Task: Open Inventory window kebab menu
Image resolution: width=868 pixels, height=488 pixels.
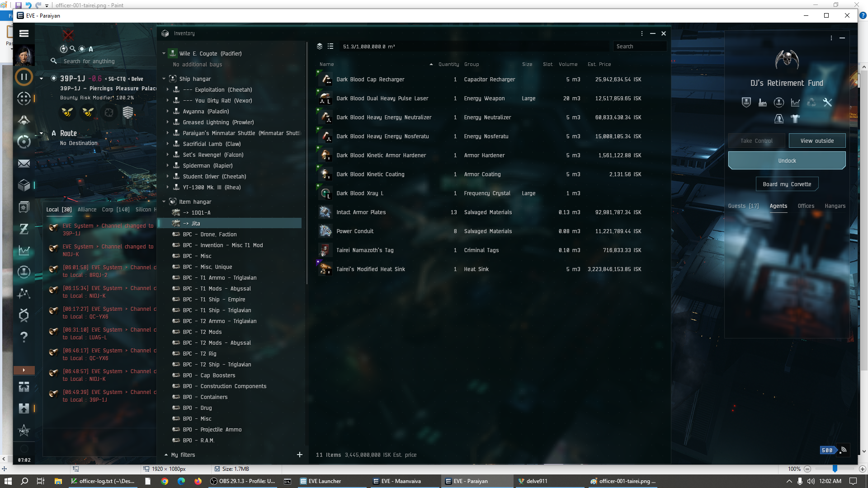Action: (x=642, y=33)
